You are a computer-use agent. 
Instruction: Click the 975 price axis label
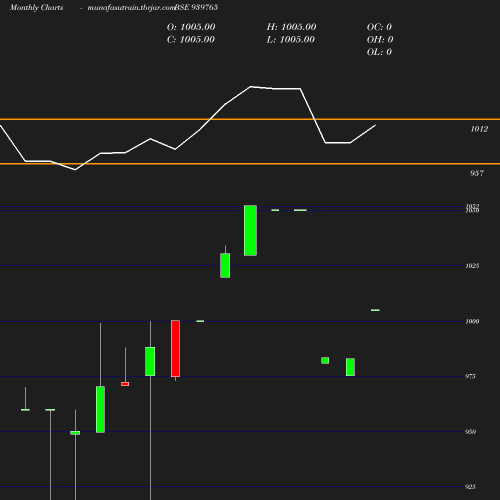coord(470,377)
